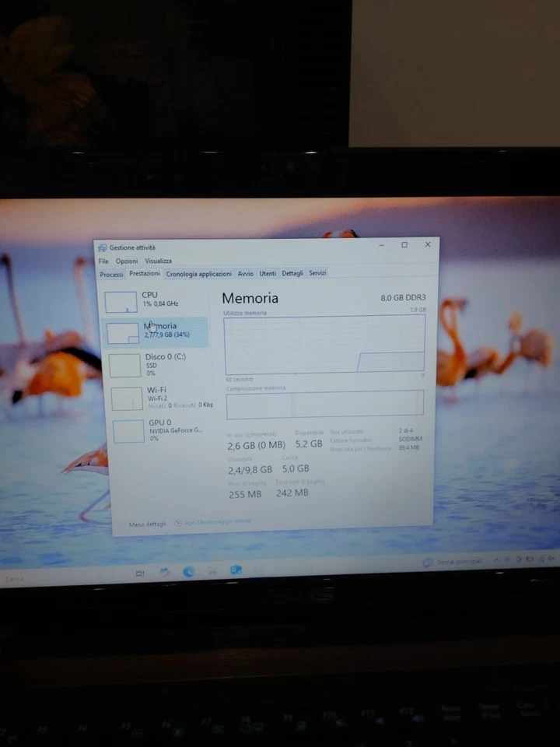Select the Memoria performance entry
Screen dimensions: 560x747
coord(156,332)
